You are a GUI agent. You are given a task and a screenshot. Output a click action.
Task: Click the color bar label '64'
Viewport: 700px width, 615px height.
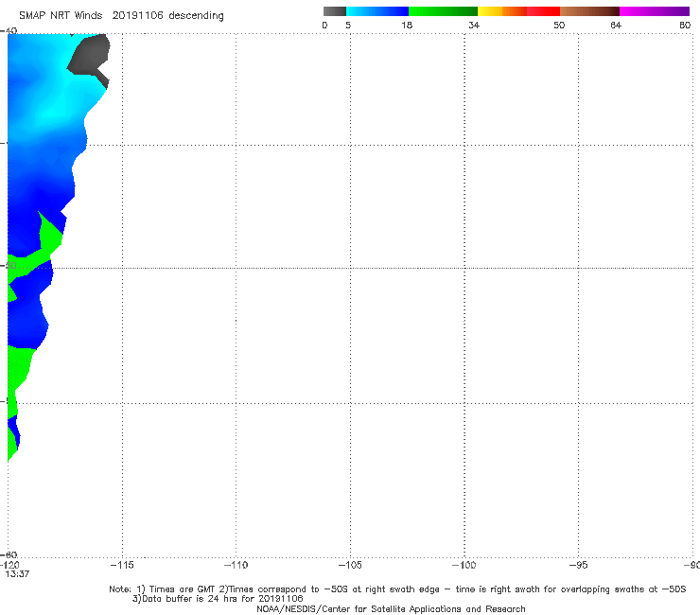616,25
